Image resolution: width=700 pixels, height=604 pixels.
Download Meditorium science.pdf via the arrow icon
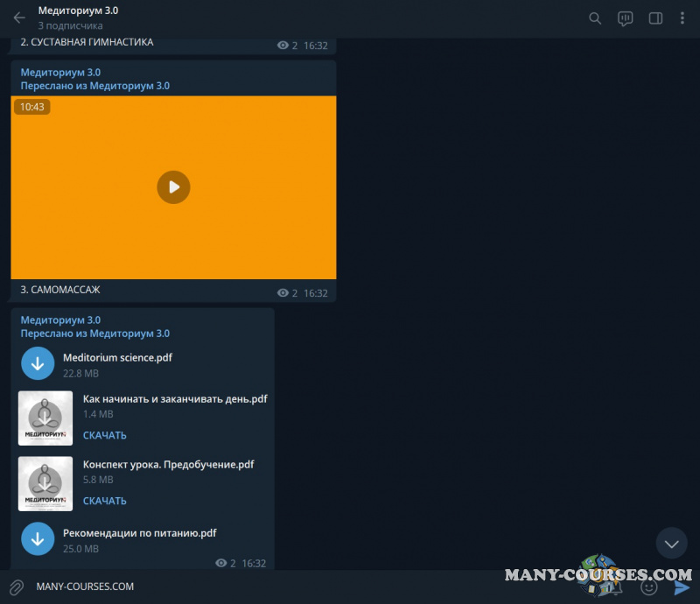[x=38, y=363]
